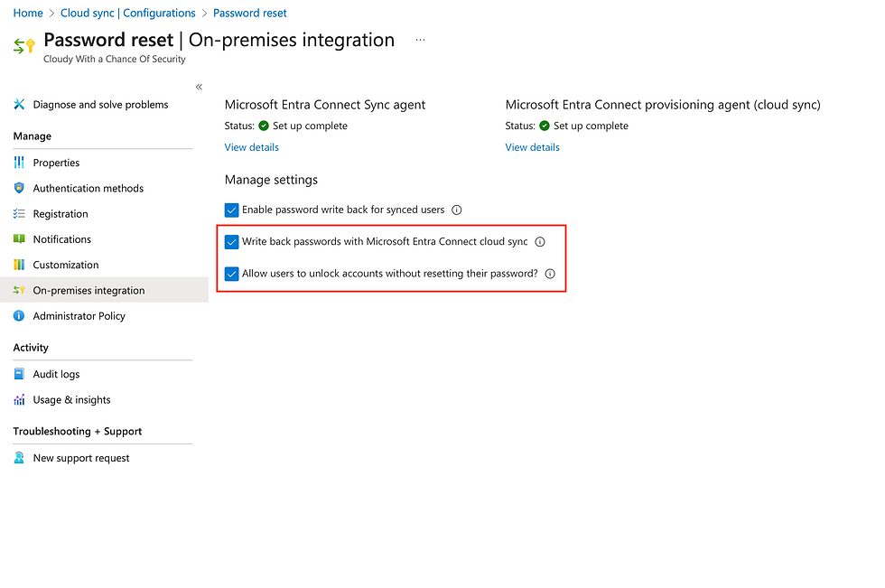This screenshot has height=588, width=885.
Task: Collapse the left navigation pane
Action: 198,85
